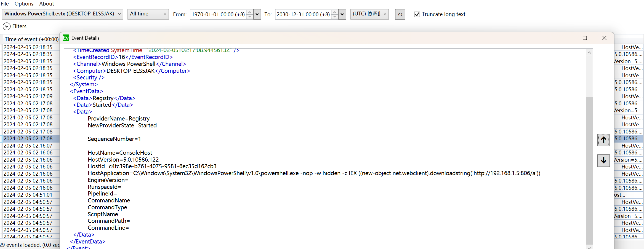Go to the previous event with up arrow
Viewport: 644px width, 249px height.
point(603,140)
